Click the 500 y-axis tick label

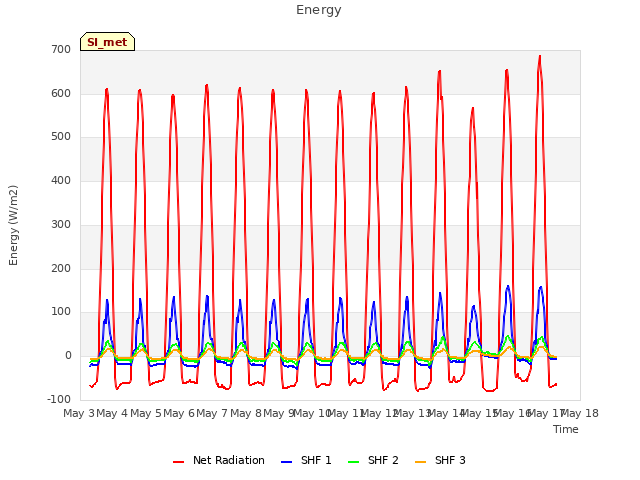(x=61, y=137)
